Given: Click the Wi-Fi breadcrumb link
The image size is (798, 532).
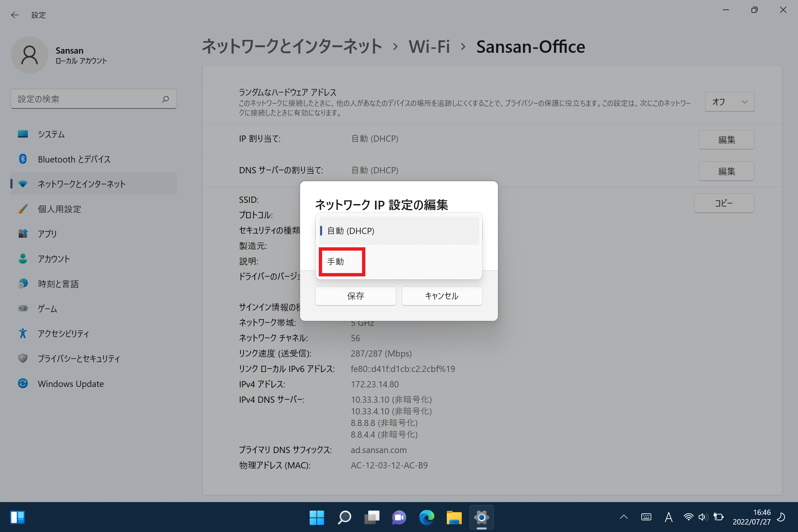Looking at the screenshot, I should [x=429, y=47].
